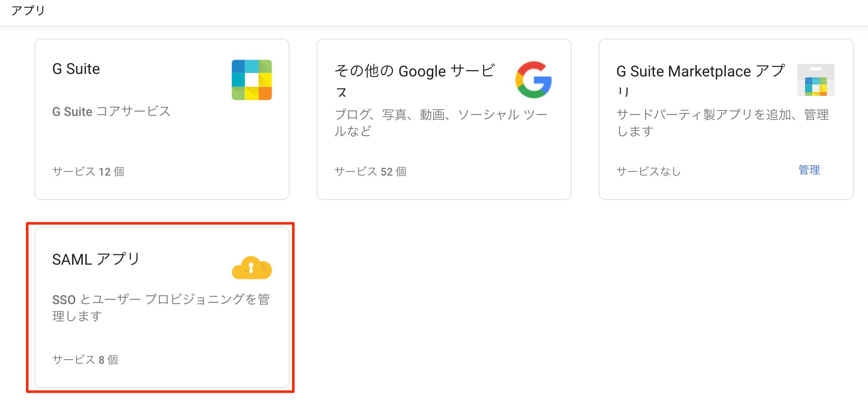Click サードパーティ製アプリを追加 description text
Image resolution: width=868 pixels, height=405 pixels.
coord(723,123)
